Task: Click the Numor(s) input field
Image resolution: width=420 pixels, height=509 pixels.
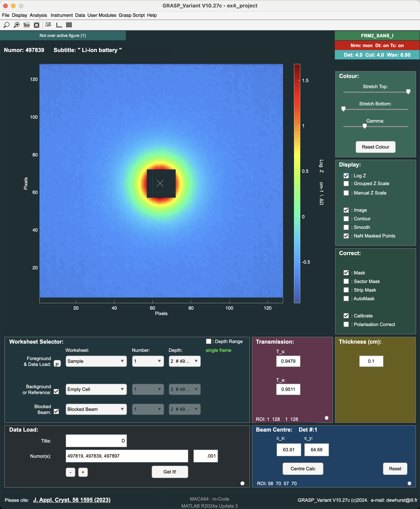Action: point(127,456)
